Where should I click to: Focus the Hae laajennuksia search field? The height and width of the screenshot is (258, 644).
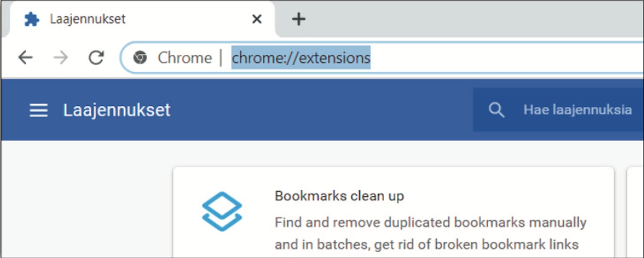558,110
